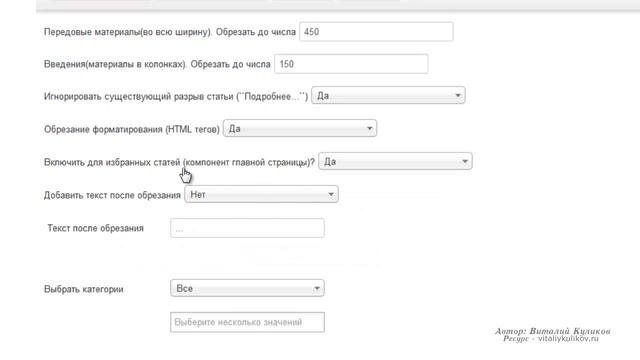640x360 pixels.
Task: Open the enable for featured articles dropdown
Action: point(395,162)
